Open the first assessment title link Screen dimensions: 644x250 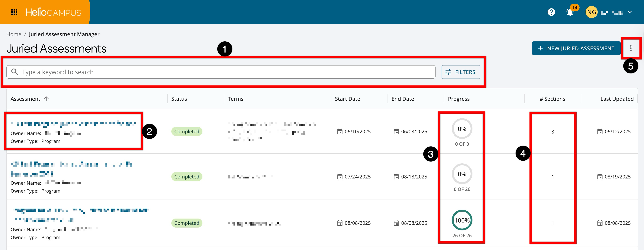pos(73,123)
